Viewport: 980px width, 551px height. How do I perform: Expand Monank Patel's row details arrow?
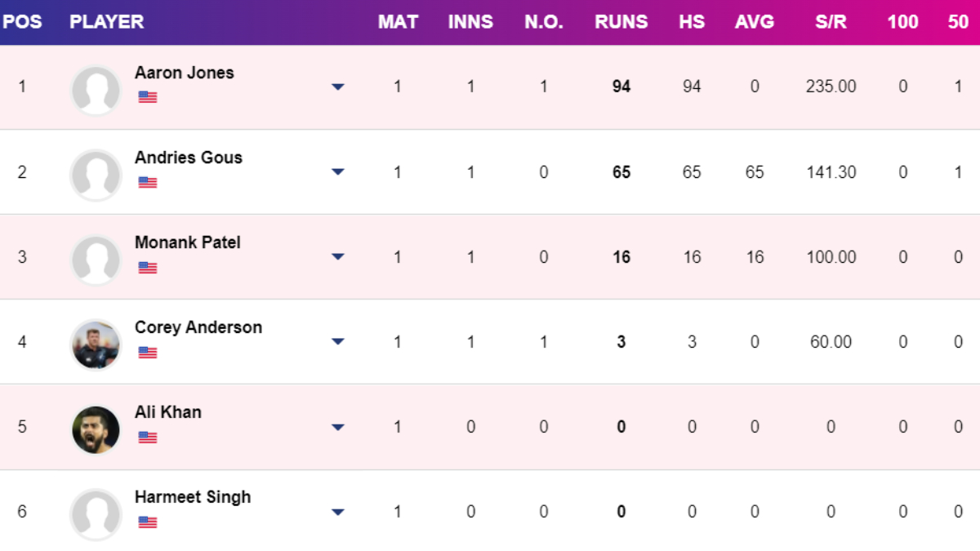(338, 256)
